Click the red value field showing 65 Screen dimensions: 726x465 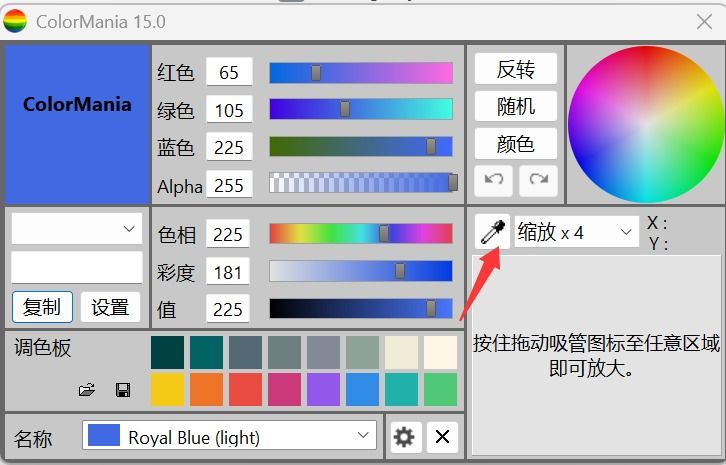click(x=229, y=72)
